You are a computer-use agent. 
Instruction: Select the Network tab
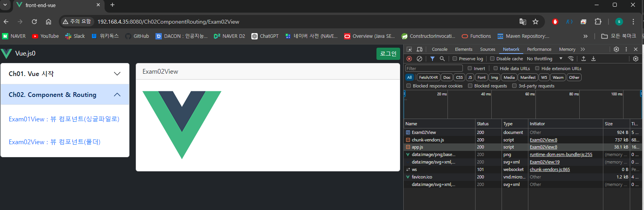[511, 49]
